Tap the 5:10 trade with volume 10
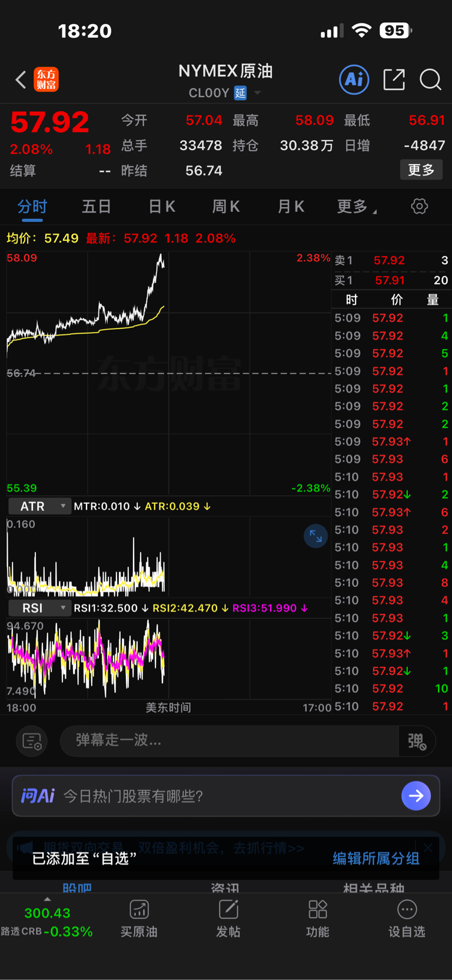Screen dimensions: 452x980 [391, 689]
